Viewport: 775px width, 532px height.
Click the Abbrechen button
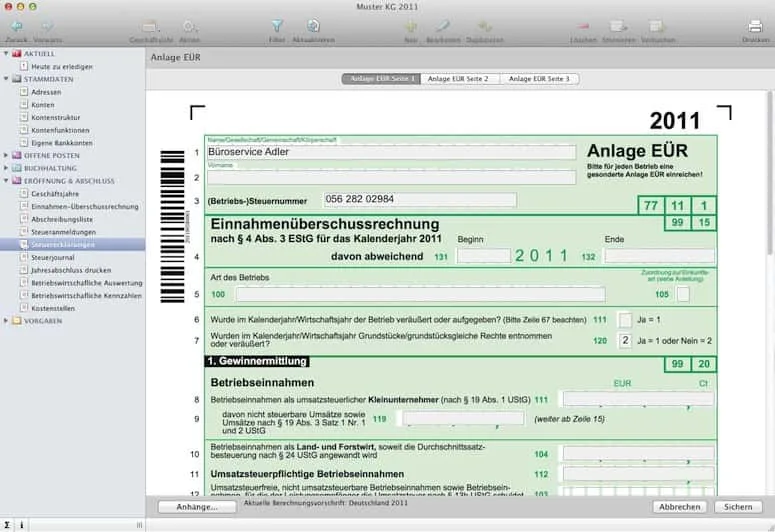[680, 507]
